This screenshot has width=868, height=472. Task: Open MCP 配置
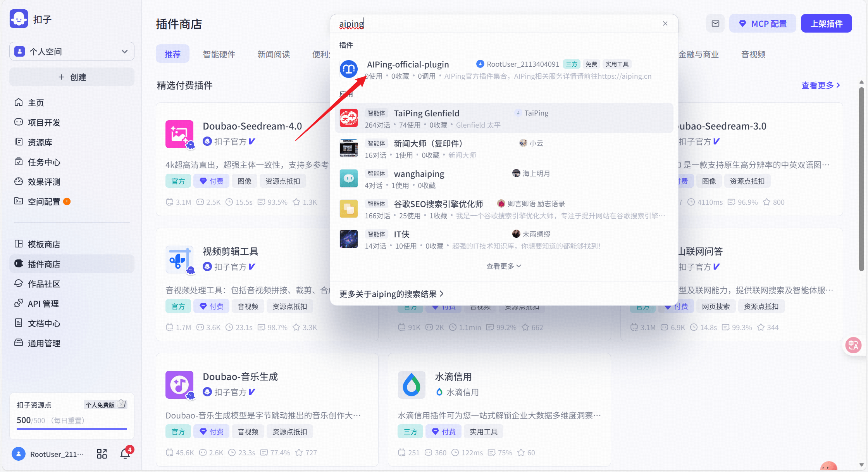(762, 23)
